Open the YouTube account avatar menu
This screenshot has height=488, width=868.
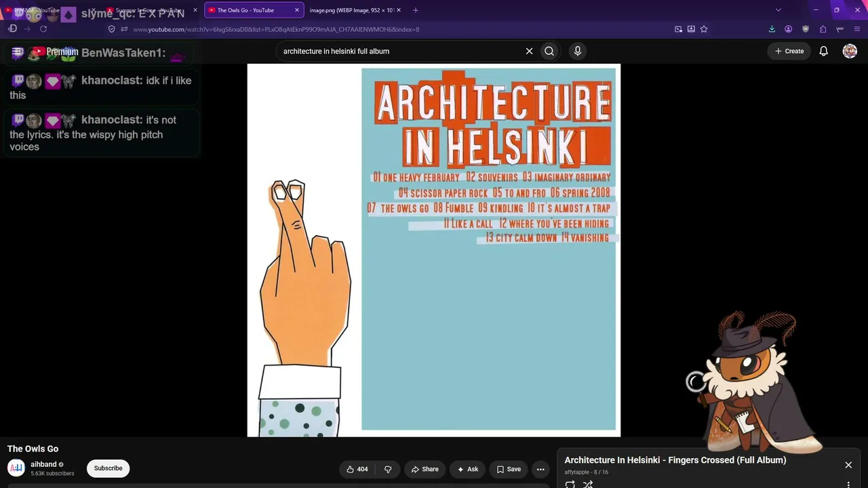pyautogui.click(x=850, y=51)
